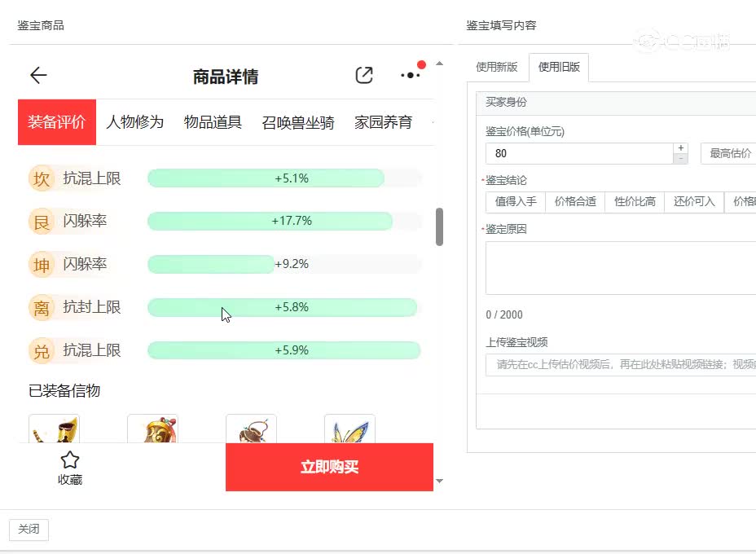Screen dimensions: 756x554
Task: Toggle the 价格合适 conclusion option
Action: coord(575,201)
